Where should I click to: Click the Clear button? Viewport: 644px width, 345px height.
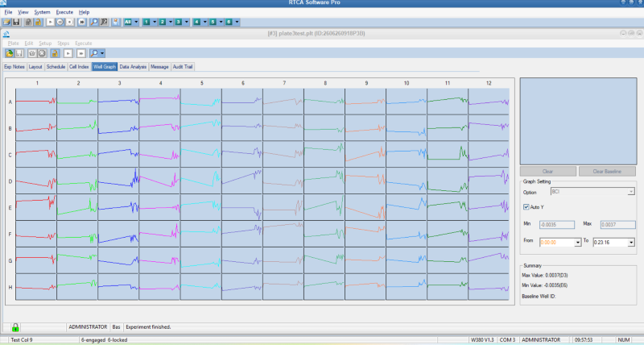(x=548, y=172)
